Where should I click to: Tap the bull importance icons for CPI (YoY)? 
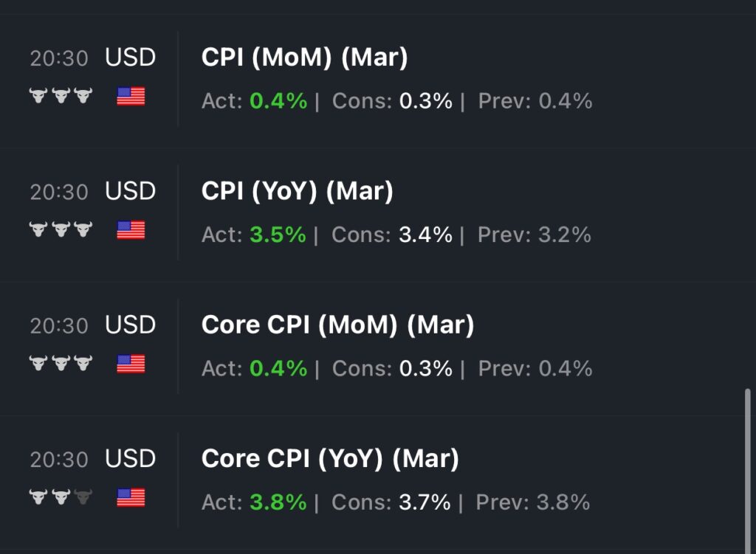coord(61,230)
